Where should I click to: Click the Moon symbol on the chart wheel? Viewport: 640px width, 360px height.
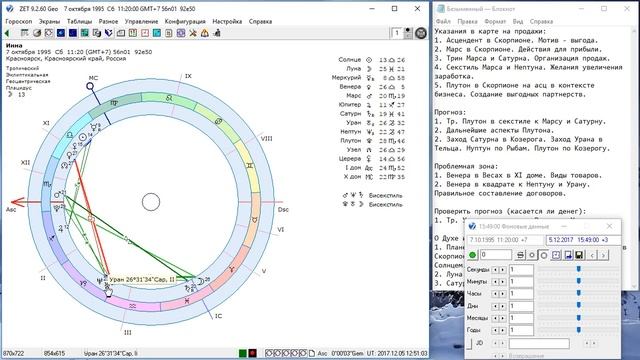coord(200,281)
